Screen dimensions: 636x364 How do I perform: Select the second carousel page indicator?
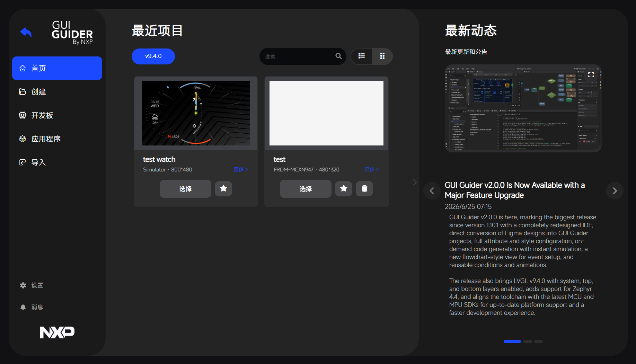[528, 341]
